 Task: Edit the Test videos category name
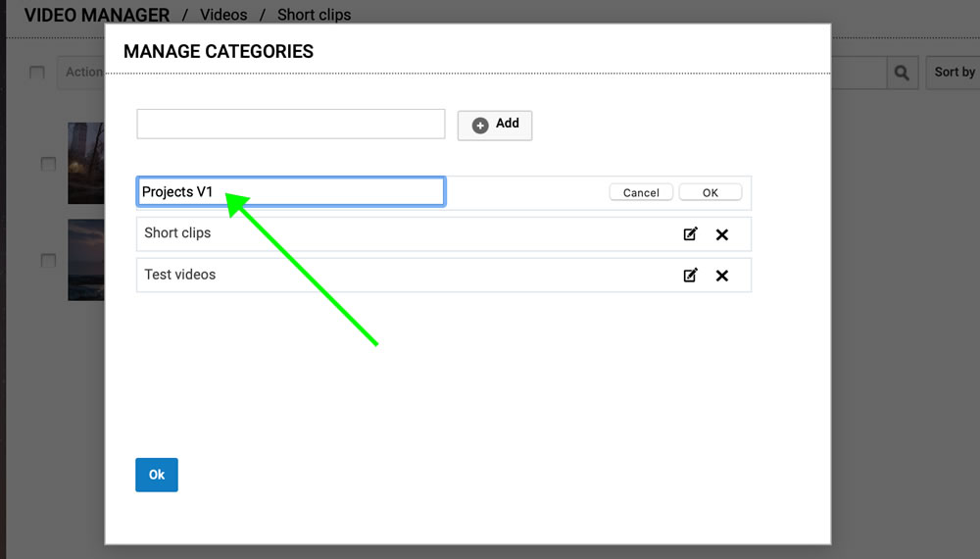690,276
